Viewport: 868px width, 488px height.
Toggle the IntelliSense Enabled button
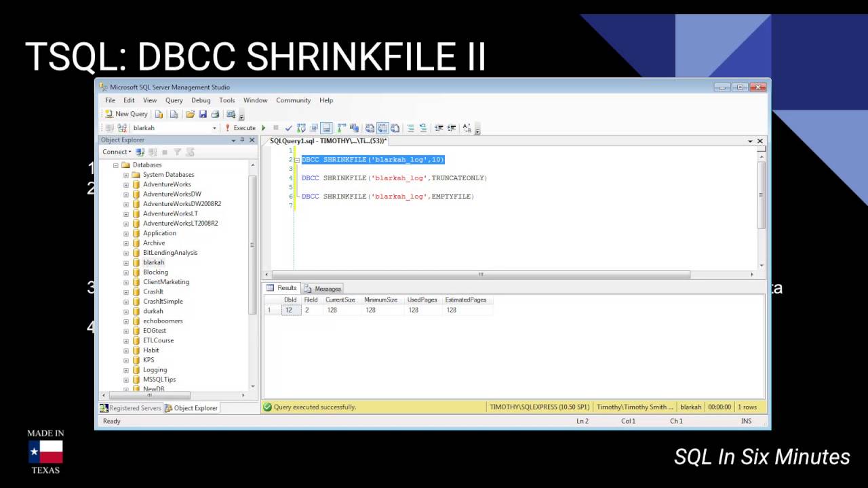(x=326, y=127)
